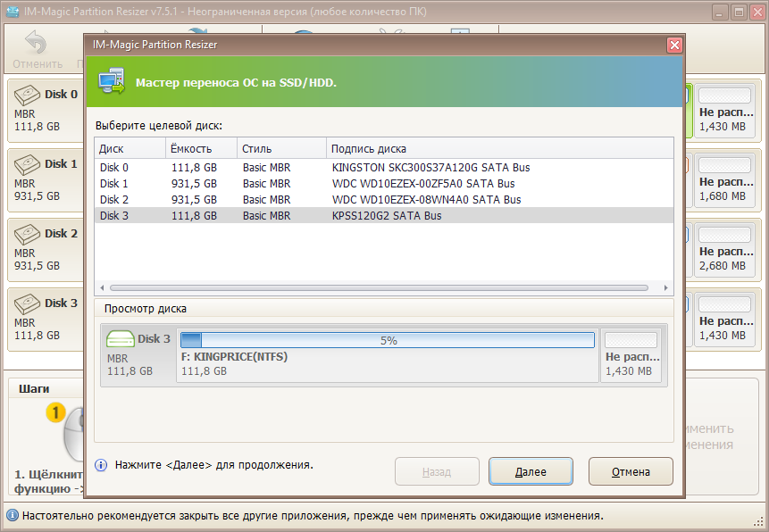Viewport: 769px width, 532px height.
Task: Maximize the main Partition Resizer window
Action: click(739, 12)
